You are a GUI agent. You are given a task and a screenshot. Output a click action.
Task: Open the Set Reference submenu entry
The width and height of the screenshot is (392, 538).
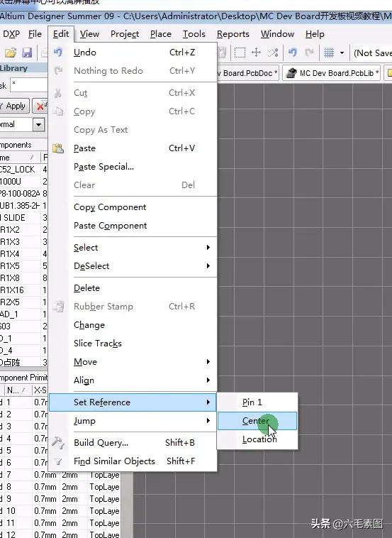[133, 402]
